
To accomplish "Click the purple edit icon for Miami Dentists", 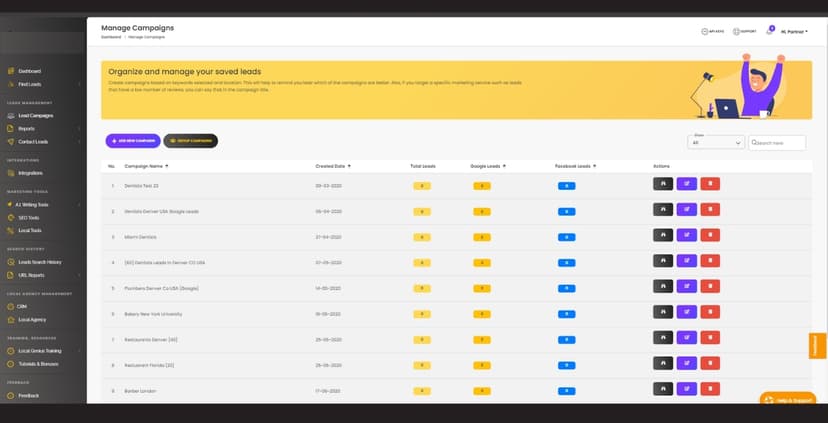I will pos(686,235).
